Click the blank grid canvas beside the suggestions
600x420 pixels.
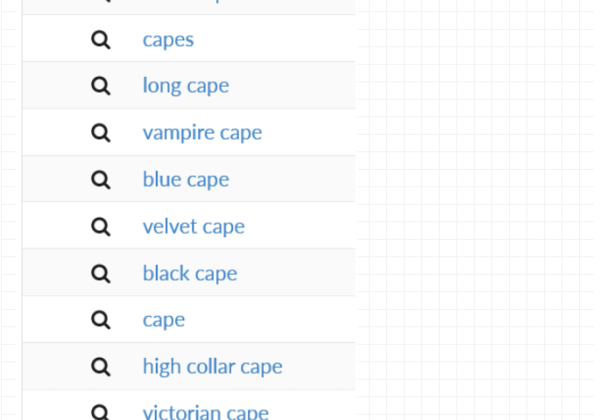(x=478, y=210)
